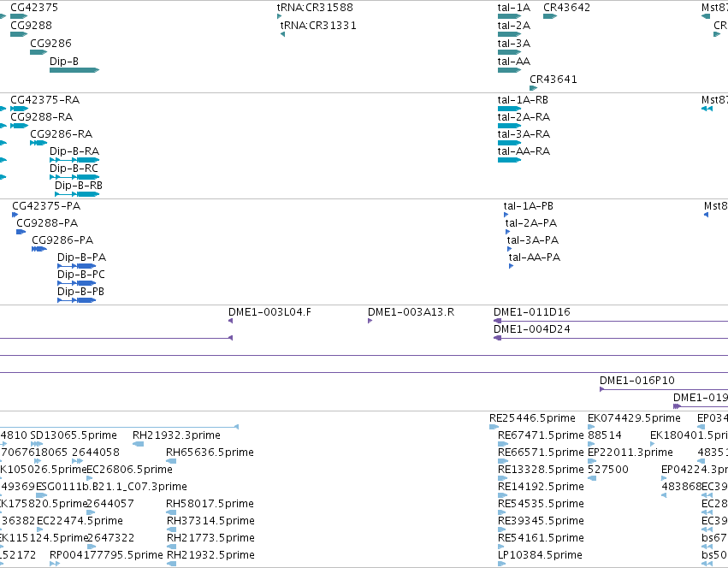
Task: Select transcript tal-2A-RA
Action: point(524,116)
